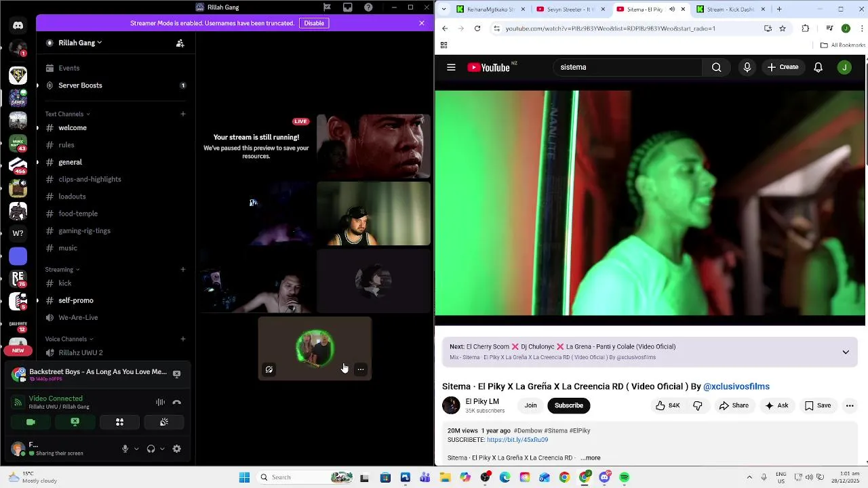Start YouTube voice search microphone

(x=747, y=67)
